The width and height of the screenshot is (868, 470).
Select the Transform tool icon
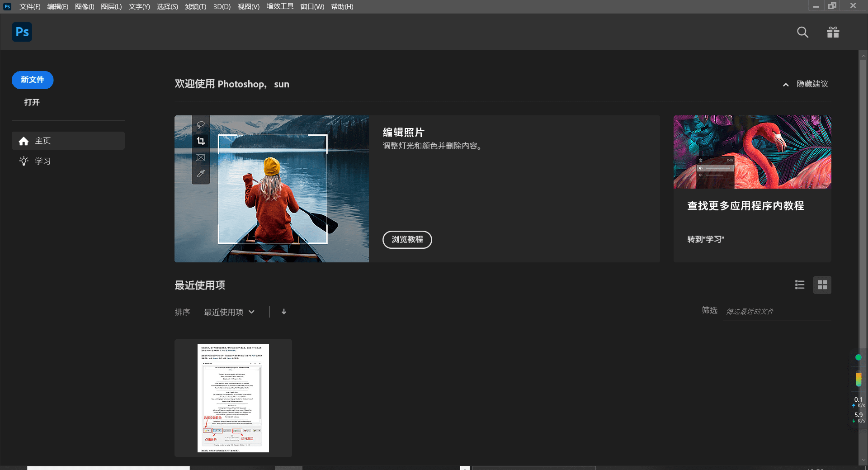tap(201, 157)
